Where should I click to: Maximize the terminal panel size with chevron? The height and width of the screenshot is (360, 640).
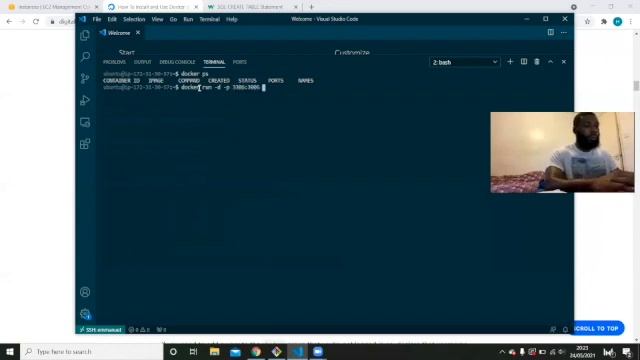550,62
